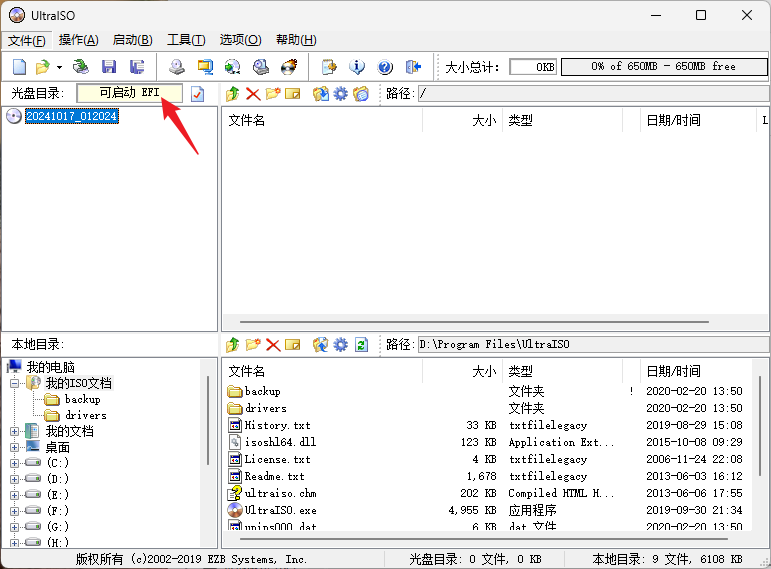Click the Mount to virtual drive icon
Screen dimensions: 771x569
(x=261, y=66)
